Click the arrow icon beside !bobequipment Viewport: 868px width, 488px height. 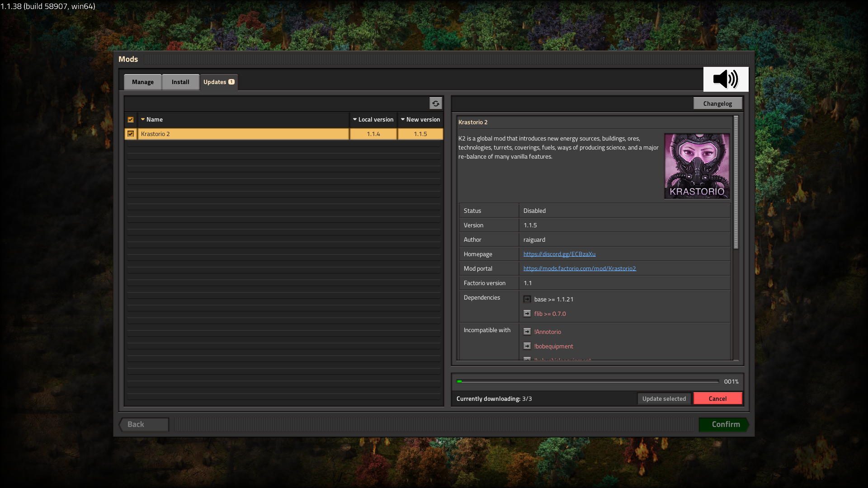pyautogui.click(x=527, y=346)
